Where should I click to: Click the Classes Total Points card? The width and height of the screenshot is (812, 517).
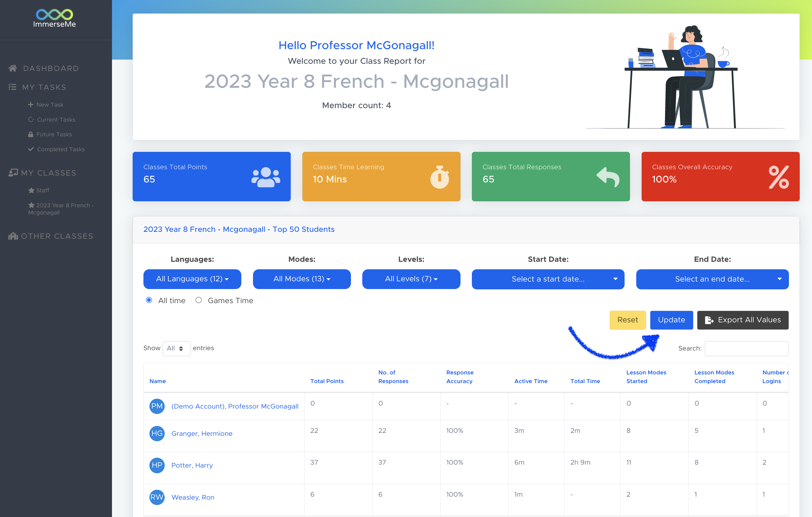tap(211, 176)
